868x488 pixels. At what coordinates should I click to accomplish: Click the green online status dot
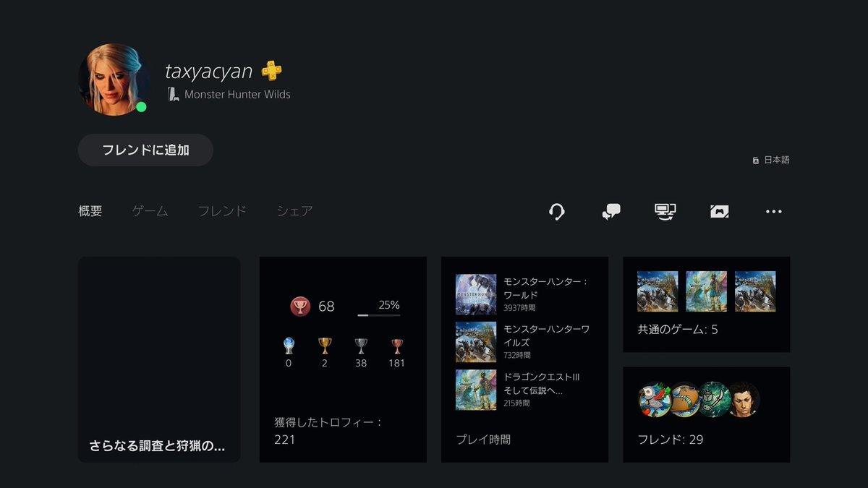point(141,107)
